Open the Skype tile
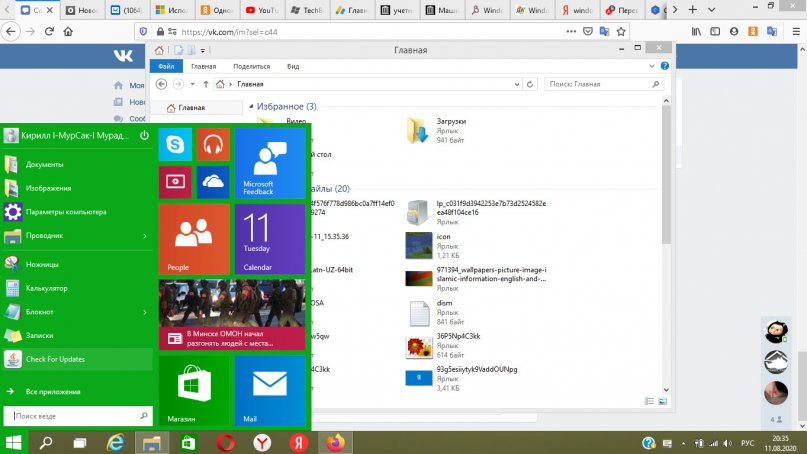Viewport: 807px width, 454px height. (x=176, y=145)
